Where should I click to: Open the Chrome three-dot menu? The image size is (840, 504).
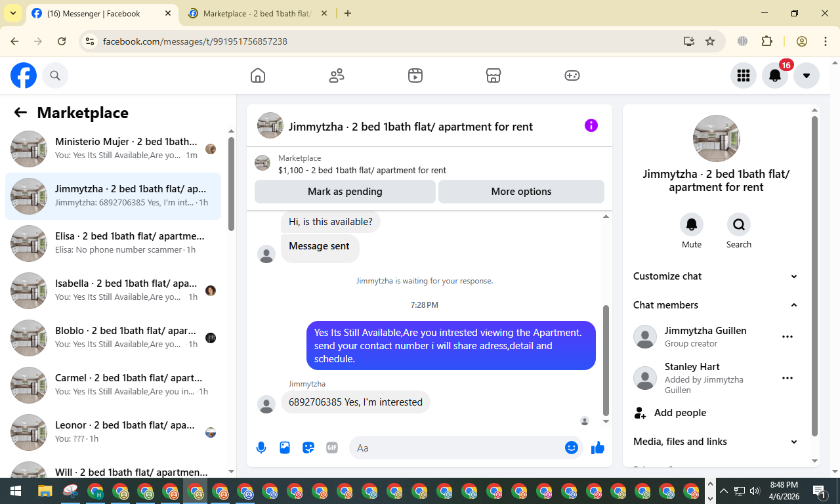pyautogui.click(x=826, y=41)
